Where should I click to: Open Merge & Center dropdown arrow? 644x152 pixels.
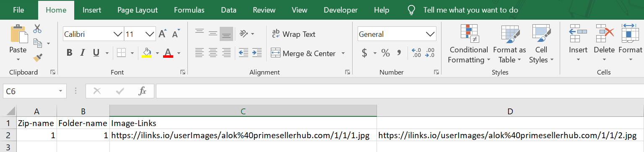pos(343,53)
